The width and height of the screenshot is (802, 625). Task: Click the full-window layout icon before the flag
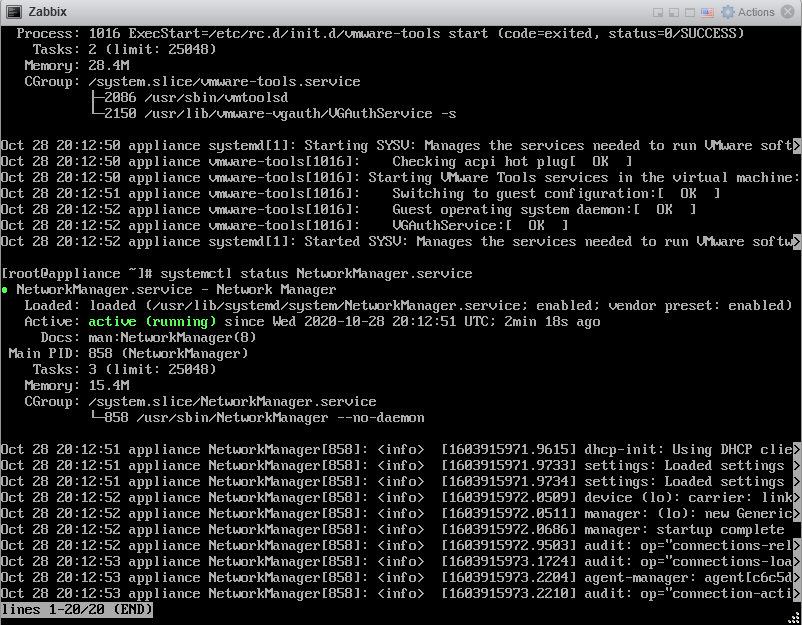[690, 12]
